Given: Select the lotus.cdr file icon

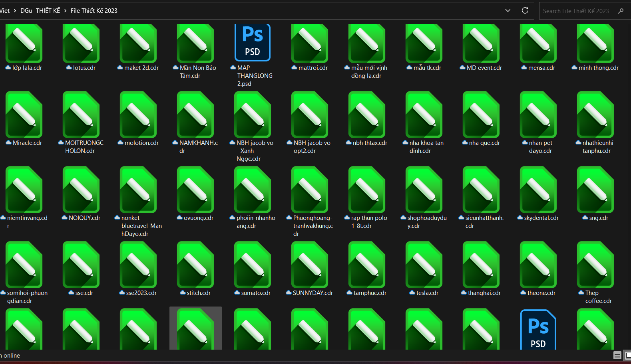Looking at the screenshot, I should coord(81,43).
